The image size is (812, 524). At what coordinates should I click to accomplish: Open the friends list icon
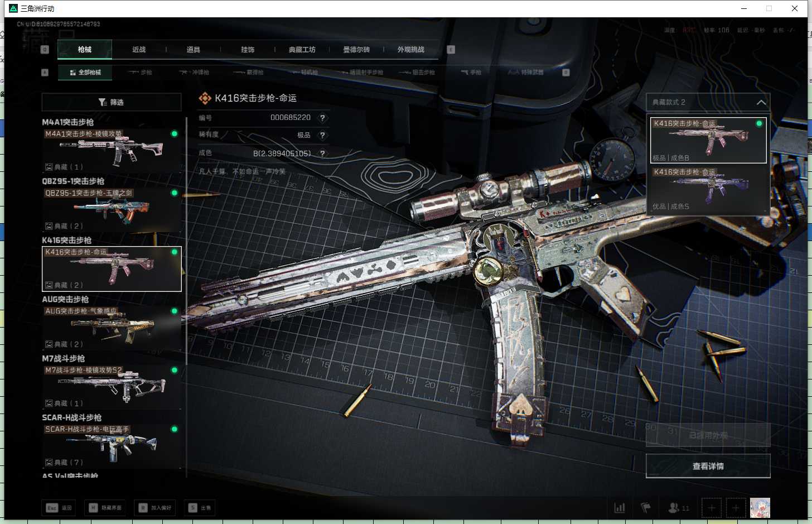[x=674, y=508]
